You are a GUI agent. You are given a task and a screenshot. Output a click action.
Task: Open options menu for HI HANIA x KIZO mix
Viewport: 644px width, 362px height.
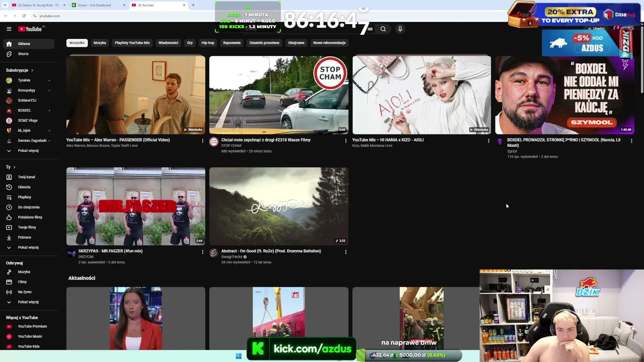point(489,141)
